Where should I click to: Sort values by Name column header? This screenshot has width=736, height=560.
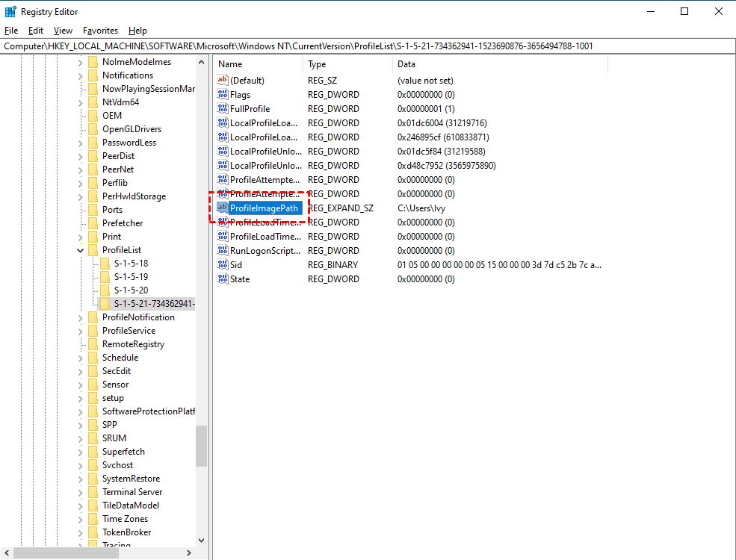pos(259,64)
